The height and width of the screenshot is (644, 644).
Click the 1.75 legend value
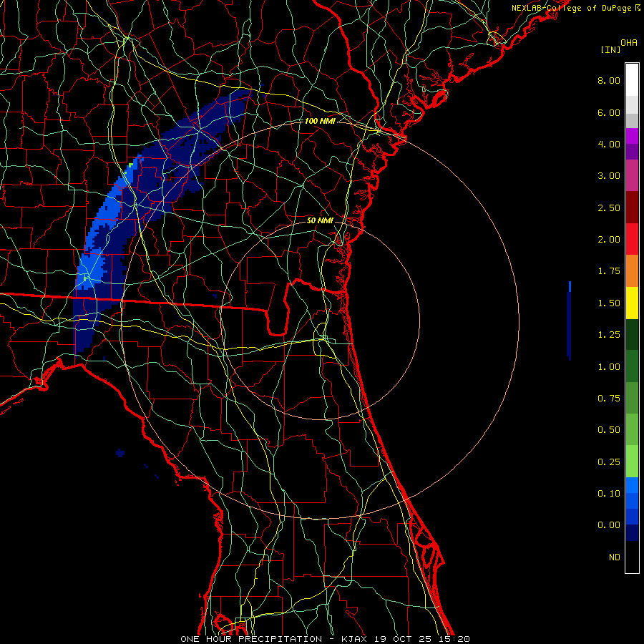609,271
